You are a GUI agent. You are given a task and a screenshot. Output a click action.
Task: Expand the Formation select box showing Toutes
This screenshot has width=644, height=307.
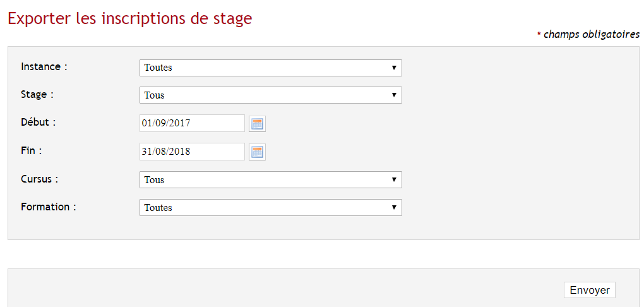pos(271,208)
